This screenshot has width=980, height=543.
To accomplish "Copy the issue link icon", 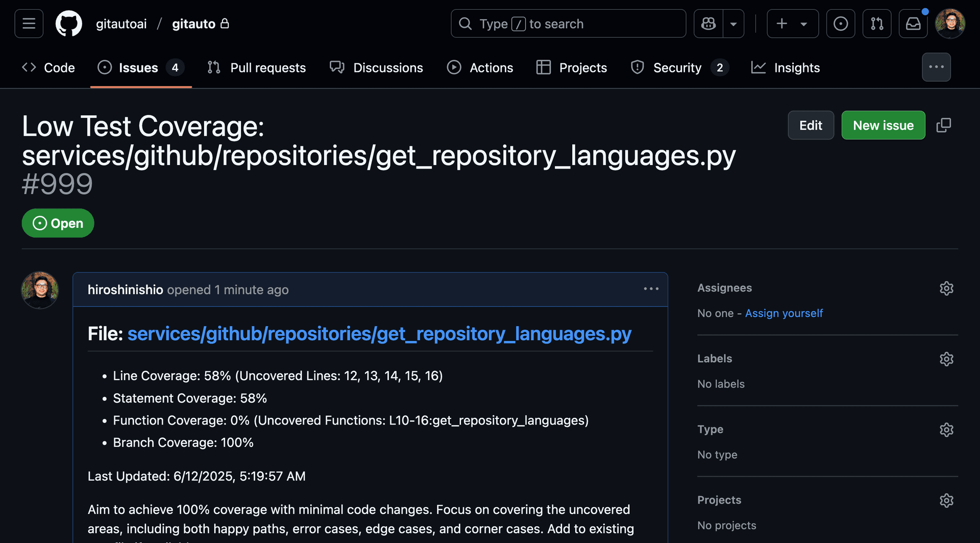I will pos(944,125).
